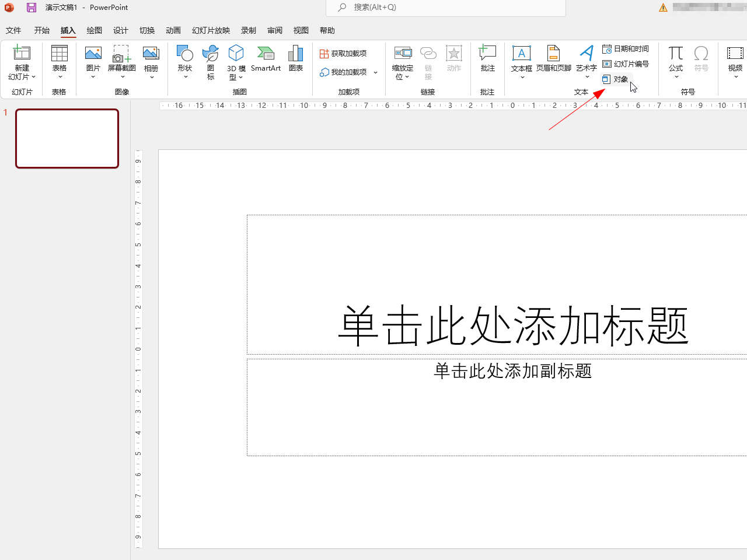
Task: Expand the Equation (公式) dropdown arrow
Action: pyautogui.click(x=676, y=77)
